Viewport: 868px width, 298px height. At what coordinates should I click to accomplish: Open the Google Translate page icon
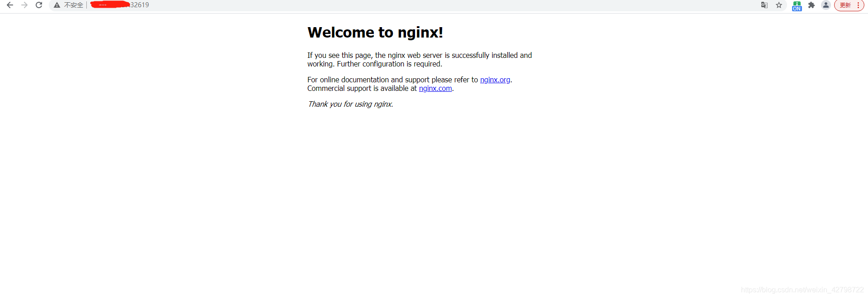click(x=764, y=5)
